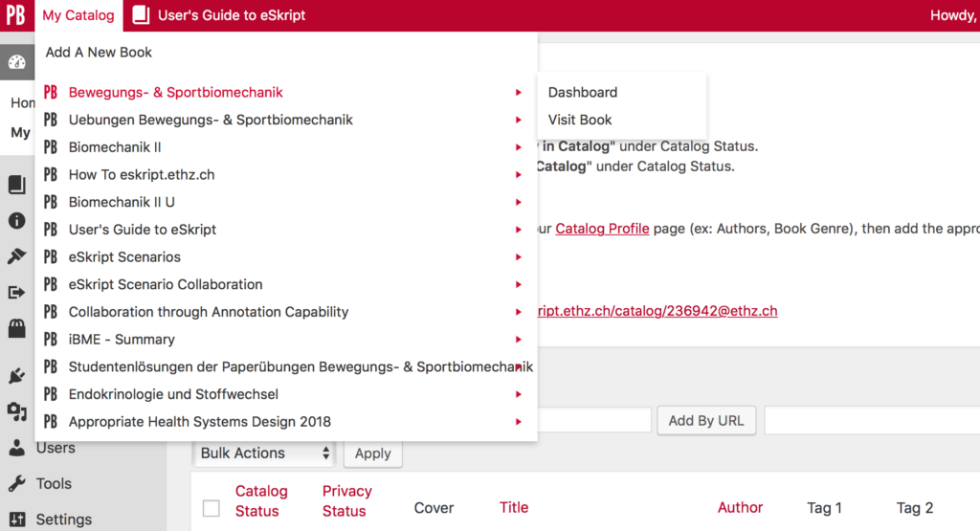This screenshot has width=980, height=531.
Task: Click the Appearance paintbrush icon in sidebar
Action: (x=17, y=256)
